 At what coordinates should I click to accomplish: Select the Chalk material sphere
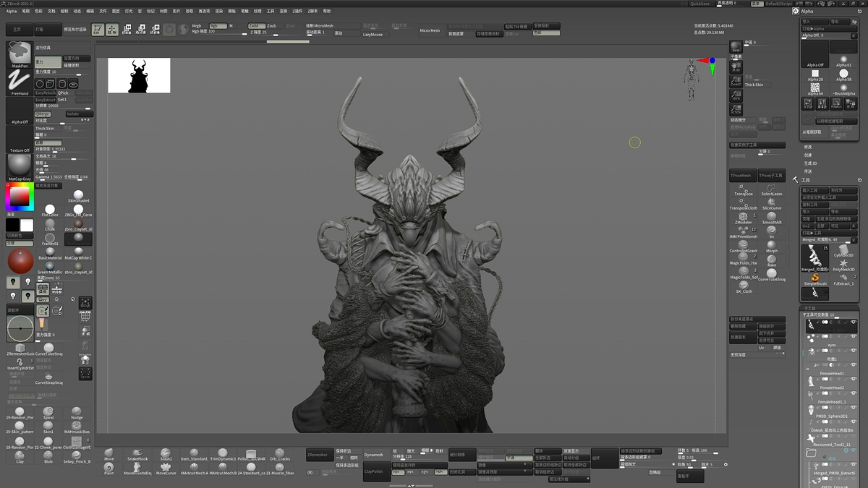(50, 225)
